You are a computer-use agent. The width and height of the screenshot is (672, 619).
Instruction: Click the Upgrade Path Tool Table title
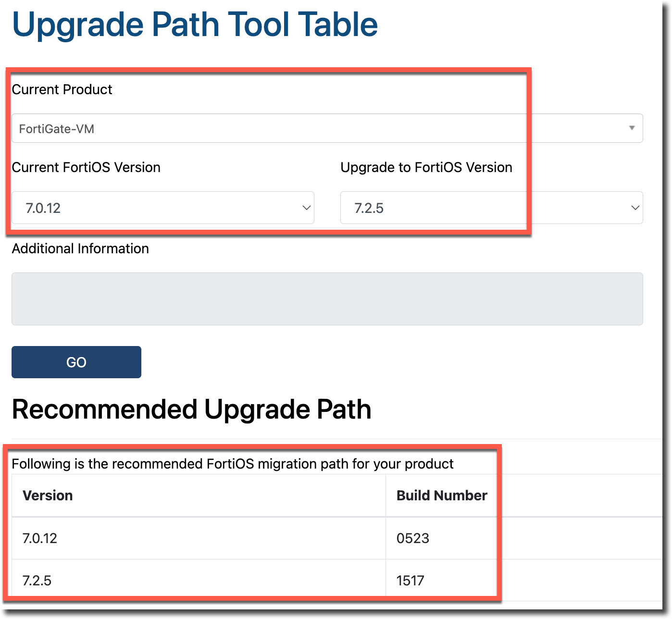195,24
